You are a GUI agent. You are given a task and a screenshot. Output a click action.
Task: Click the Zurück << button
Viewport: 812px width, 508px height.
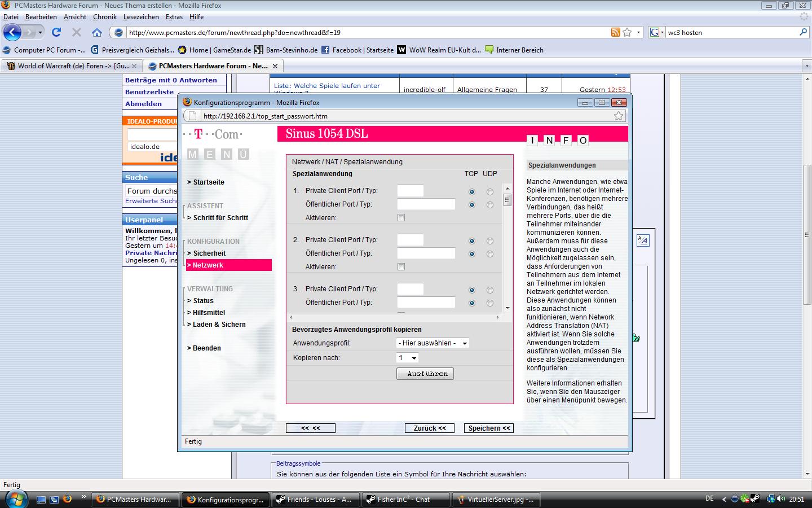pyautogui.click(x=430, y=428)
